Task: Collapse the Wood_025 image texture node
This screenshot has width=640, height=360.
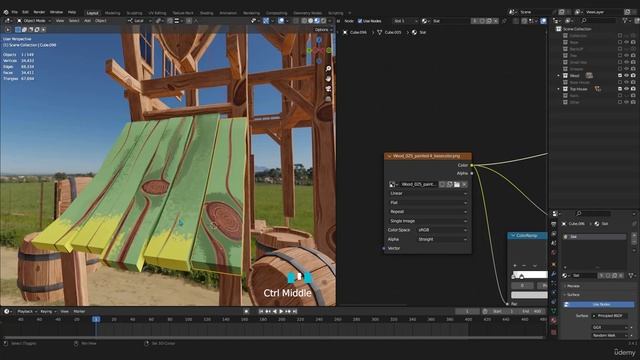Action: pos(389,156)
